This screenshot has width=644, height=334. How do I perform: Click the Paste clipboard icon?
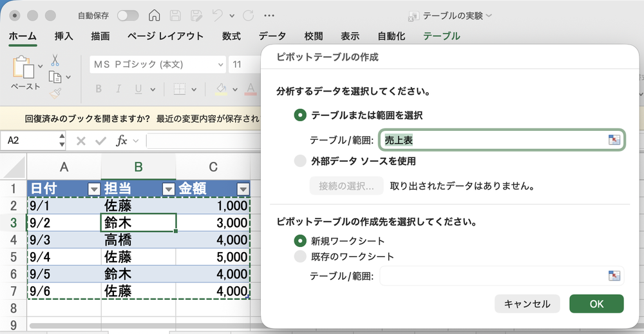point(23,66)
